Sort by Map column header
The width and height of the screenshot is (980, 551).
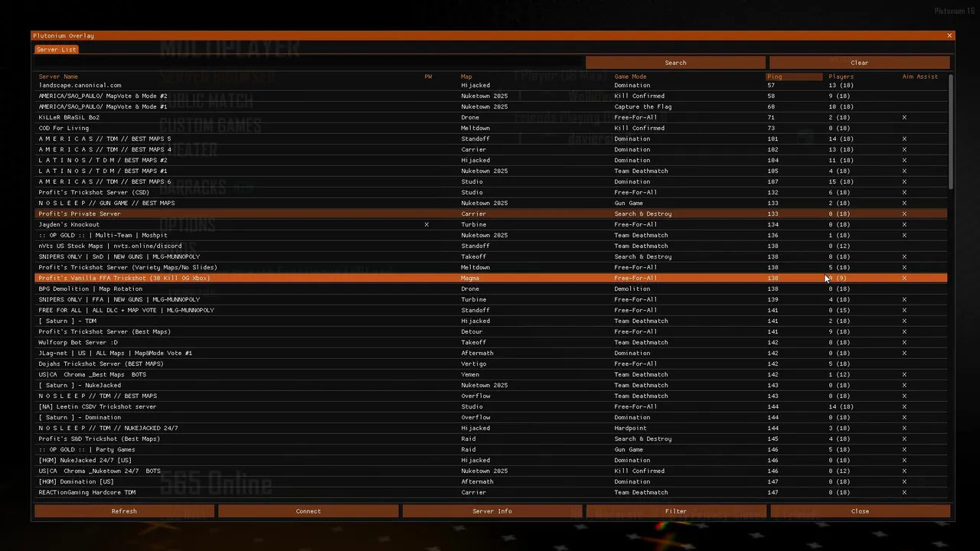click(x=466, y=77)
